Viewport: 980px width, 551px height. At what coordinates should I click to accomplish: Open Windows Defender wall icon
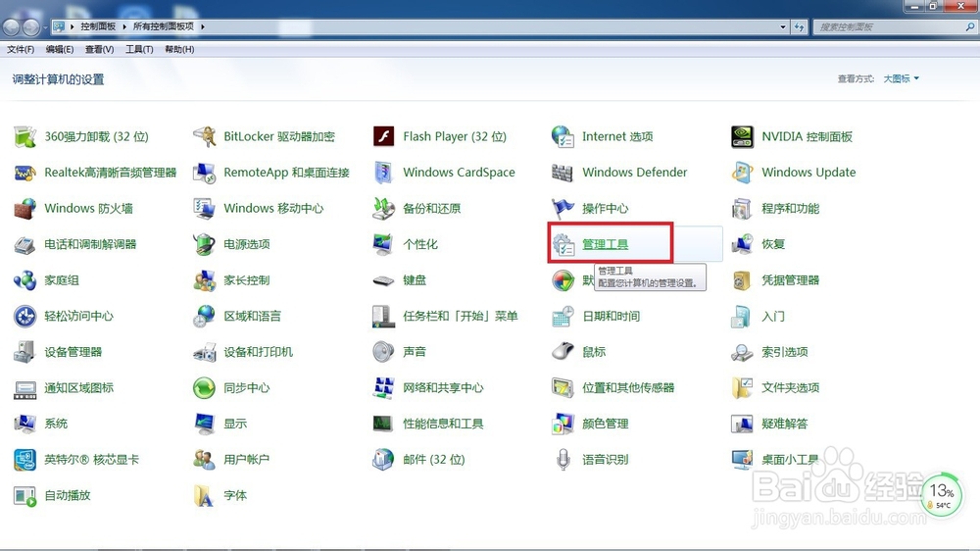coord(563,172)
